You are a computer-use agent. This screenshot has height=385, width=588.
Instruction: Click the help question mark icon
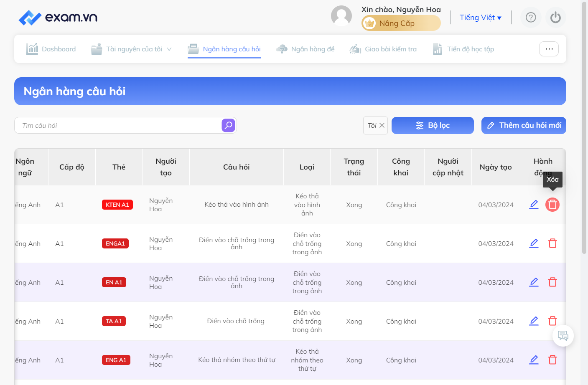[x=531, y=18]
